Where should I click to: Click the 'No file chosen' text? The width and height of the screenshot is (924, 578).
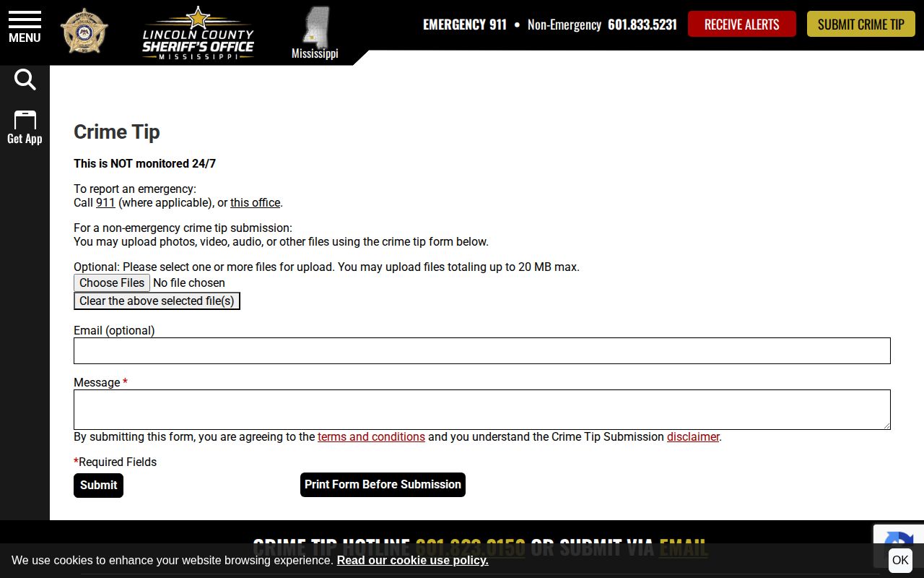189,282
